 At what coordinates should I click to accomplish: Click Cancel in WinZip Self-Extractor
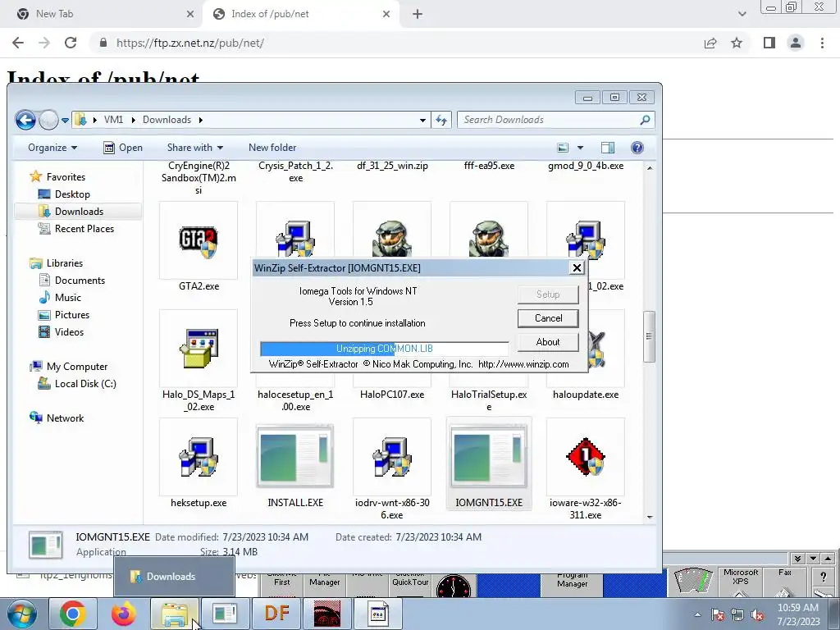548,318
